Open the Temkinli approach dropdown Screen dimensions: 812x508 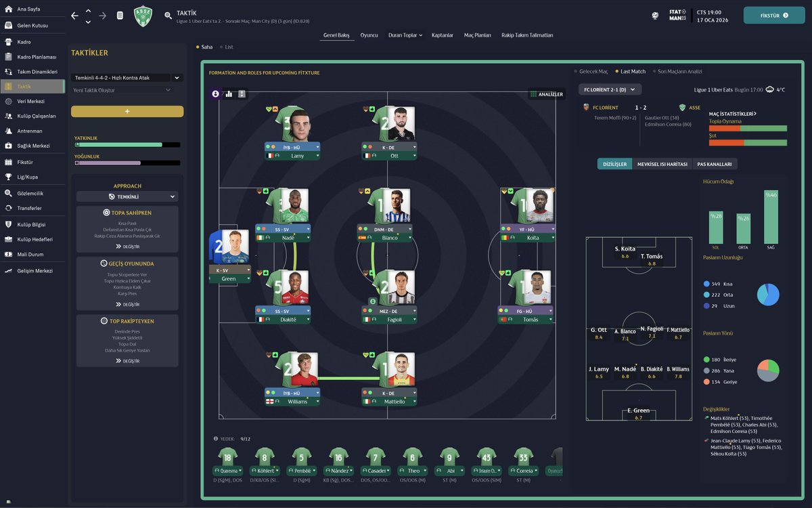point(127,196)
